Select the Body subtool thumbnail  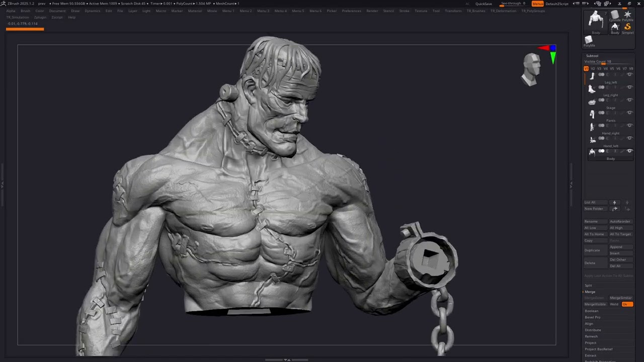(x=592, y=152)
